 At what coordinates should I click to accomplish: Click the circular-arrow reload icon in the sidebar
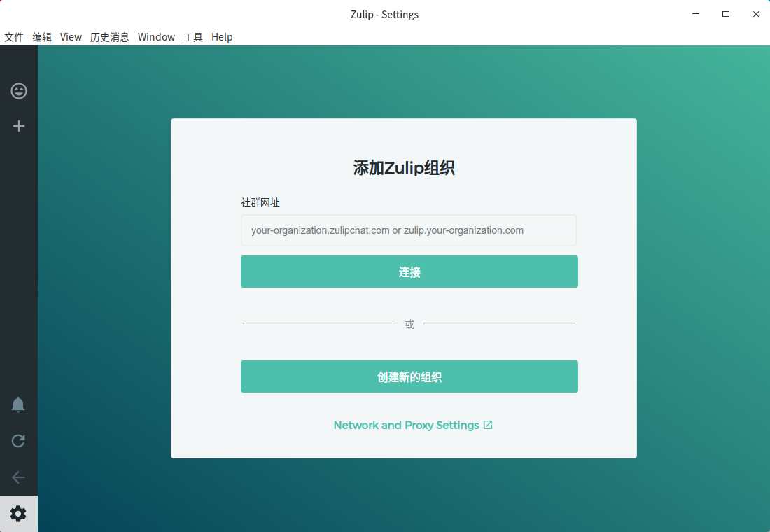18,441
